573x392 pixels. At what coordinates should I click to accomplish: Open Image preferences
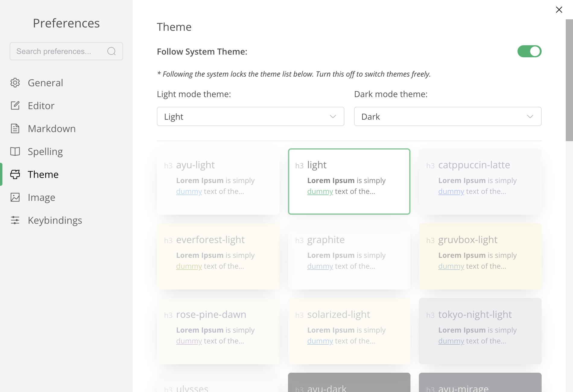(66, 197)
